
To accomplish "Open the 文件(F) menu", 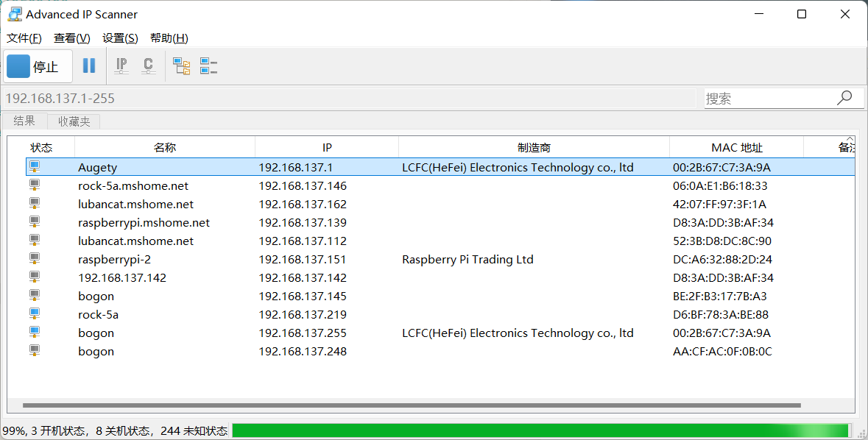I will click(x=24, y=38).
